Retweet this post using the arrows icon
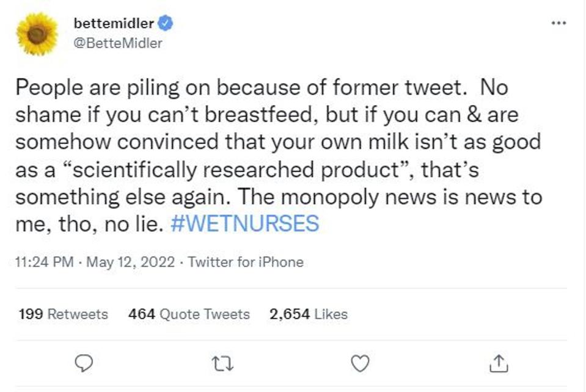The height and width of the screenshot is (392, 586). tap(221, 363)
